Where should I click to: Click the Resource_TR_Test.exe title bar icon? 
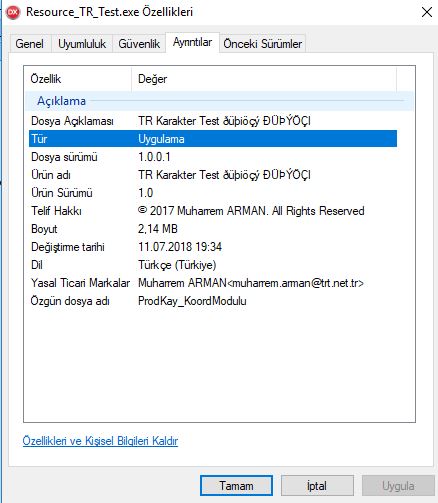13,12
